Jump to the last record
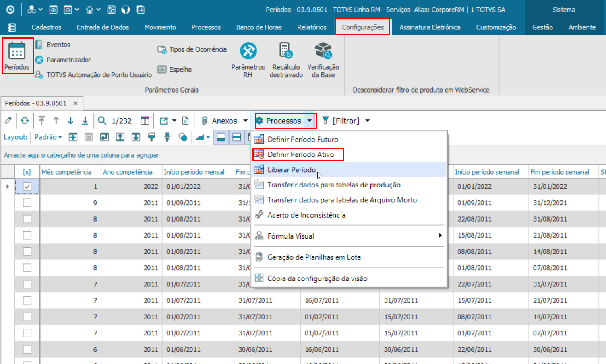 tap(85, 121)
